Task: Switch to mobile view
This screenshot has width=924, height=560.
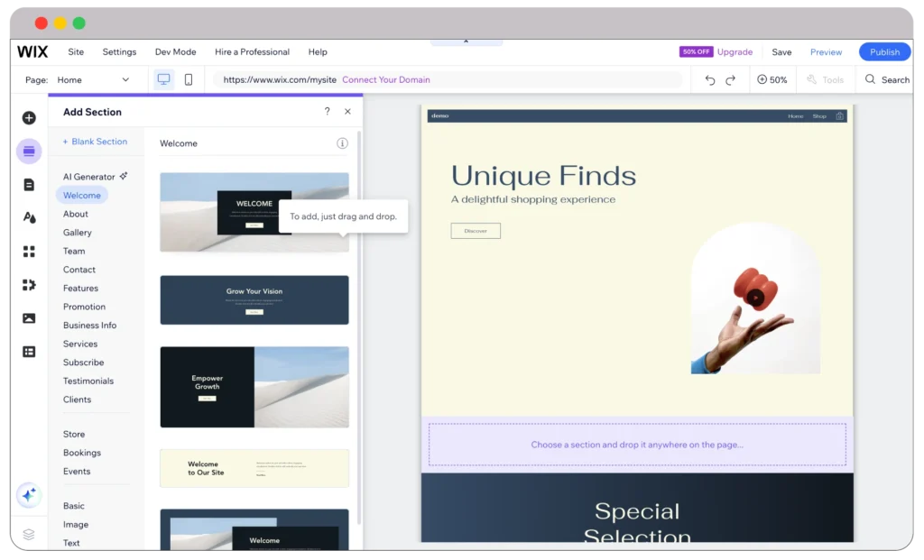Action: [189, 79]
